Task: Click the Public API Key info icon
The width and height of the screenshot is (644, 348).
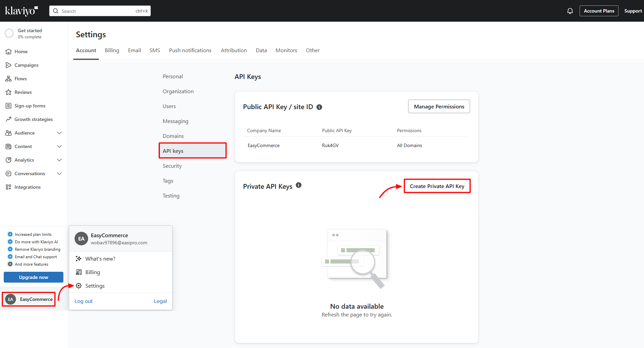Action: point(319,107)
